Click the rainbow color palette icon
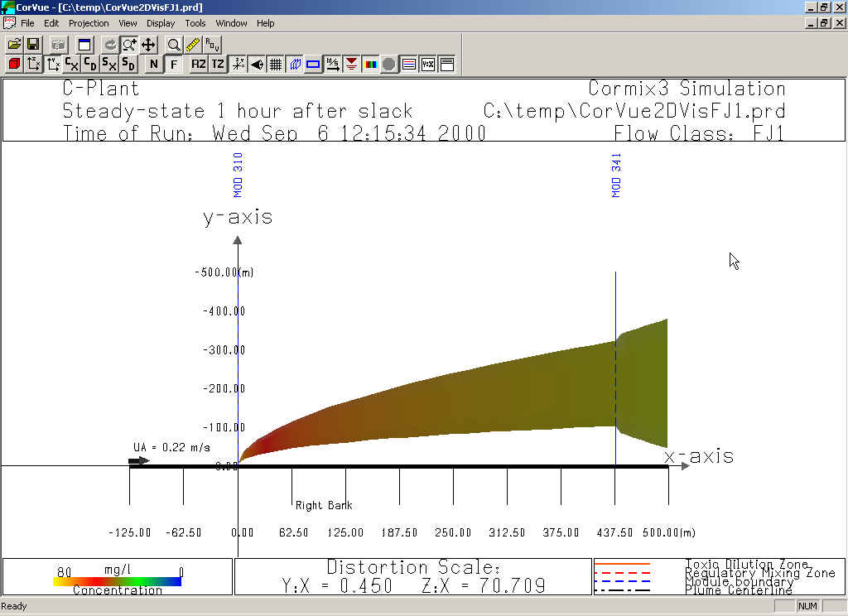Viewport: 848px width, 616px height. (370, 64)
